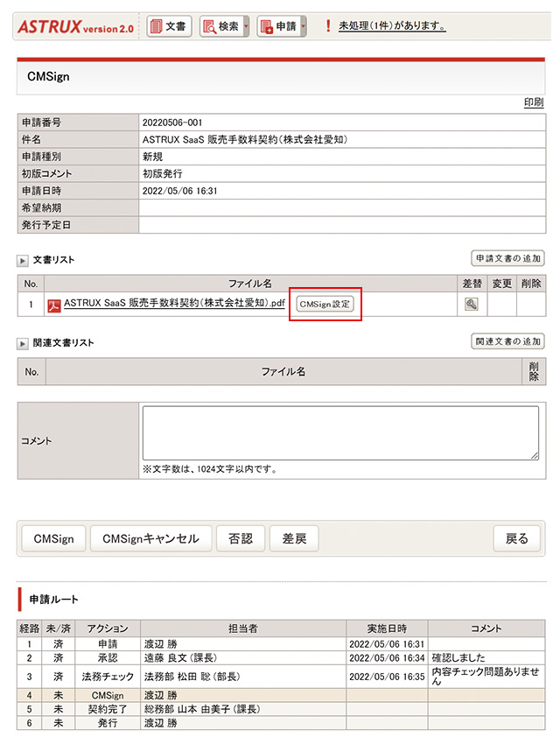Click the 確認しました comment cell

click(486, 657)
